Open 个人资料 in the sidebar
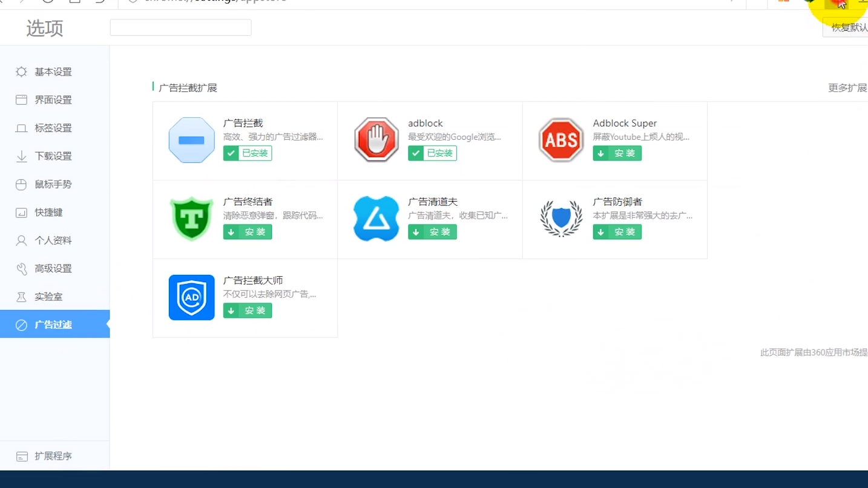The image size is (868, 488). tap(54, 240)
